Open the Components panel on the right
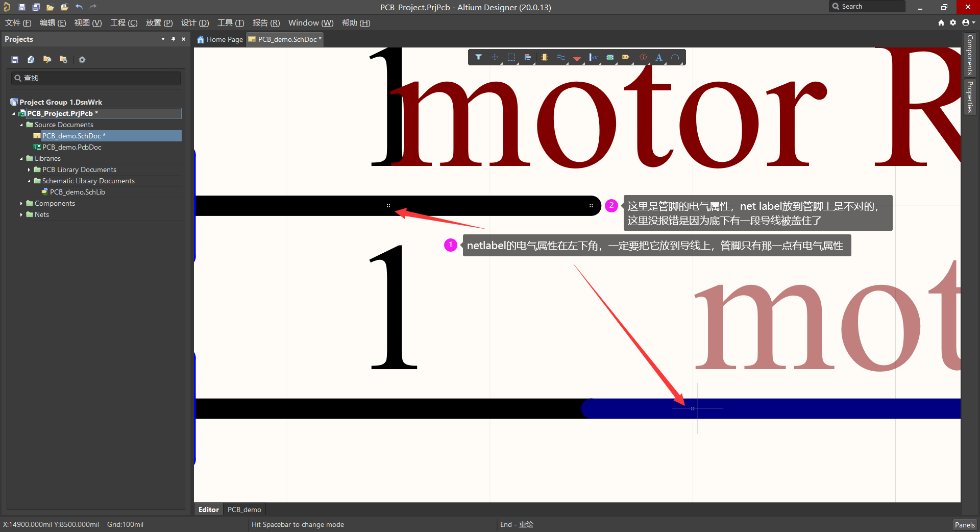This screenshot has height=532, width=980. click(970, 55)
